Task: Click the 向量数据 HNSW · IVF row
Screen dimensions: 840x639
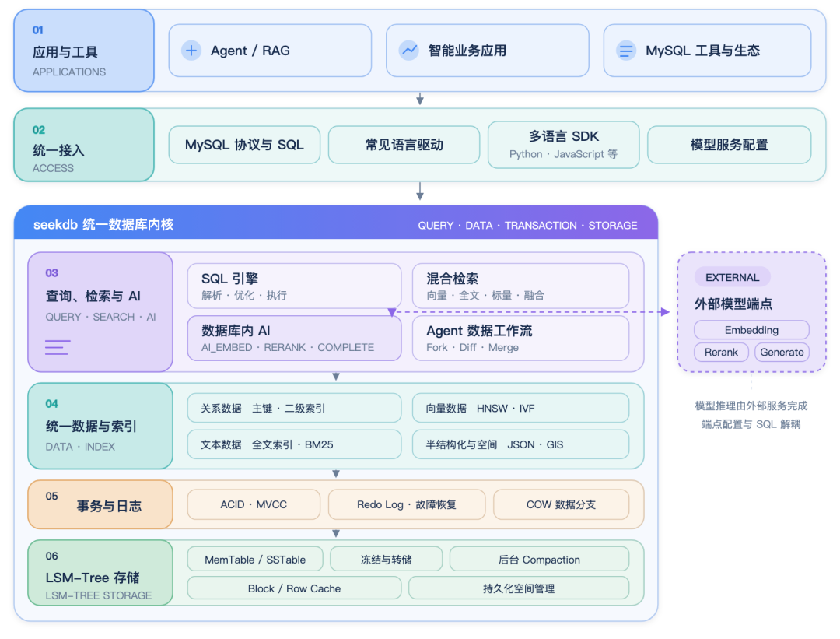Action: click(520, 408)
